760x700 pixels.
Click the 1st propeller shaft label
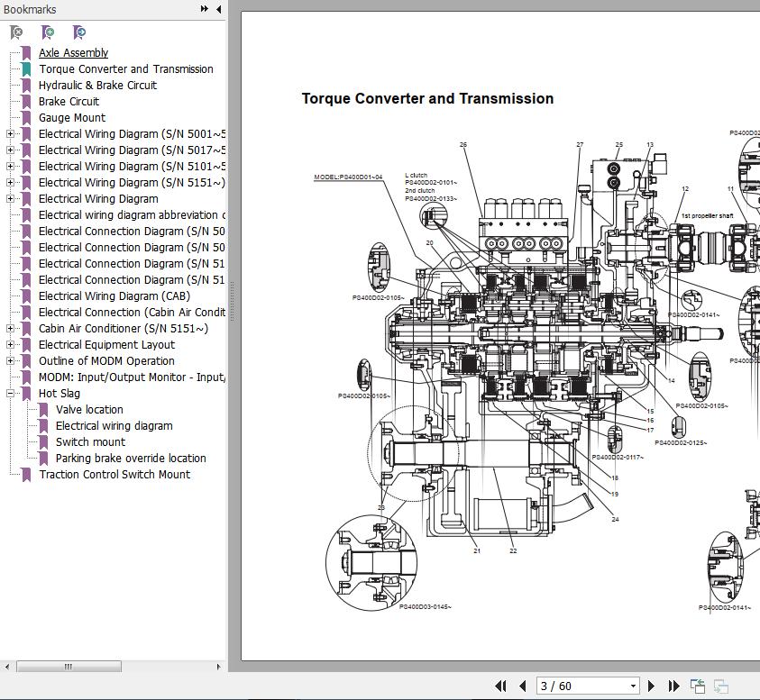point(707,215)
